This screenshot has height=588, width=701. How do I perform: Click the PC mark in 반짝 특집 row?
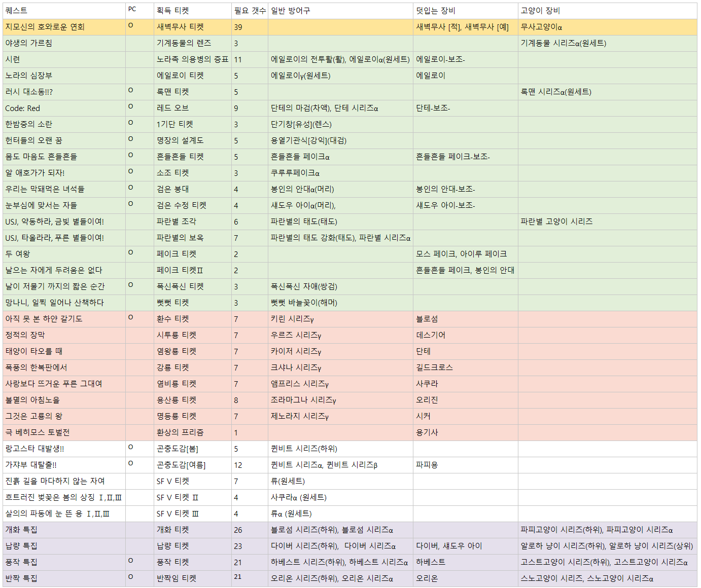(x=131, y=577)
